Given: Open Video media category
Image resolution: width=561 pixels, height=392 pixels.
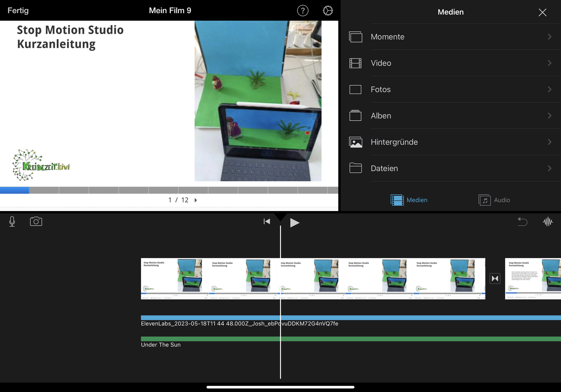Looking at the screenshot, I should (450, 63).
